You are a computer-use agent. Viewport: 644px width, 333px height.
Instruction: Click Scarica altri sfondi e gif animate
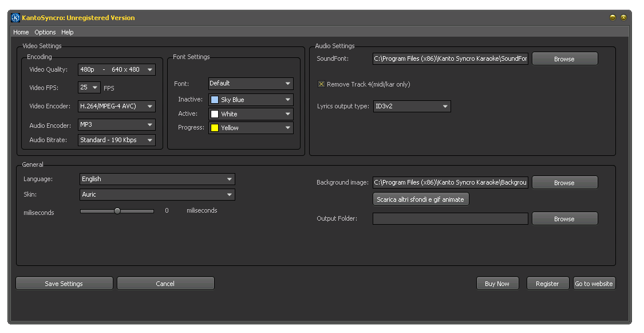click(x=421, y=199)
